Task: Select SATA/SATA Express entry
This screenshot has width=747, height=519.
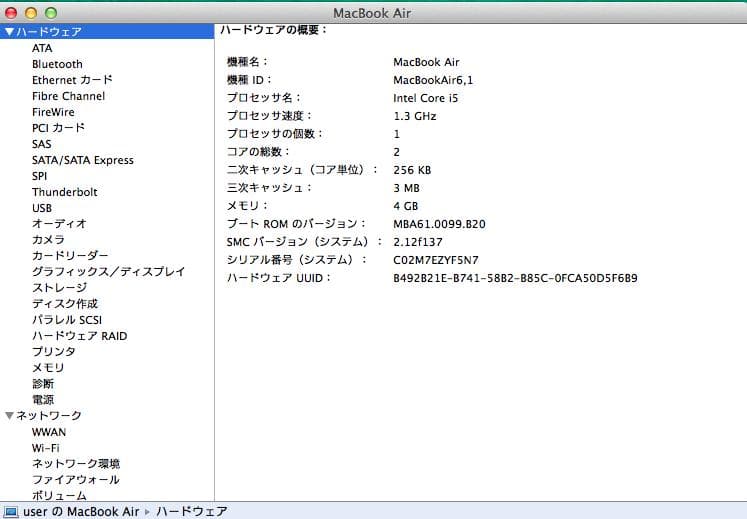Action: click(83, 160)
